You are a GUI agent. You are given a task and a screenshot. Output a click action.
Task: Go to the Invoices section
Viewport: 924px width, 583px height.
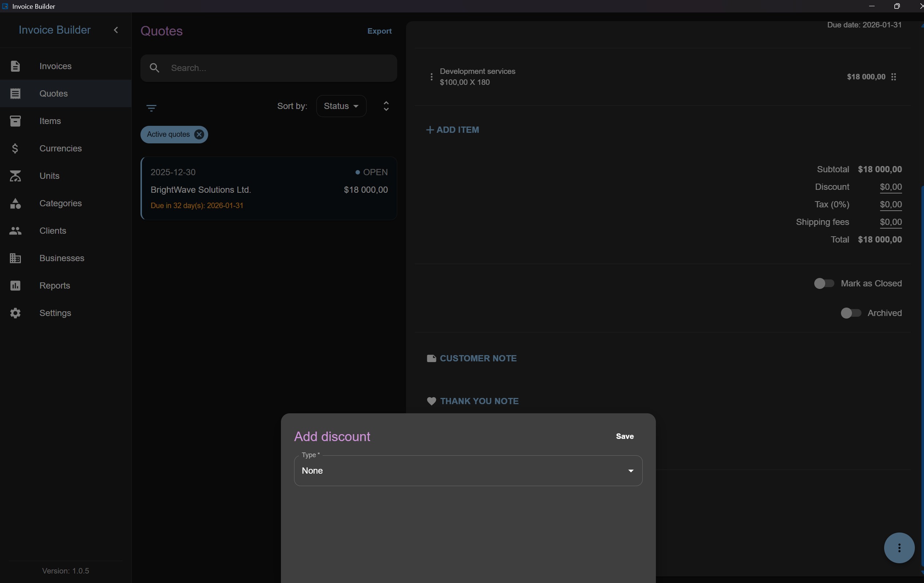coord(65,66)
